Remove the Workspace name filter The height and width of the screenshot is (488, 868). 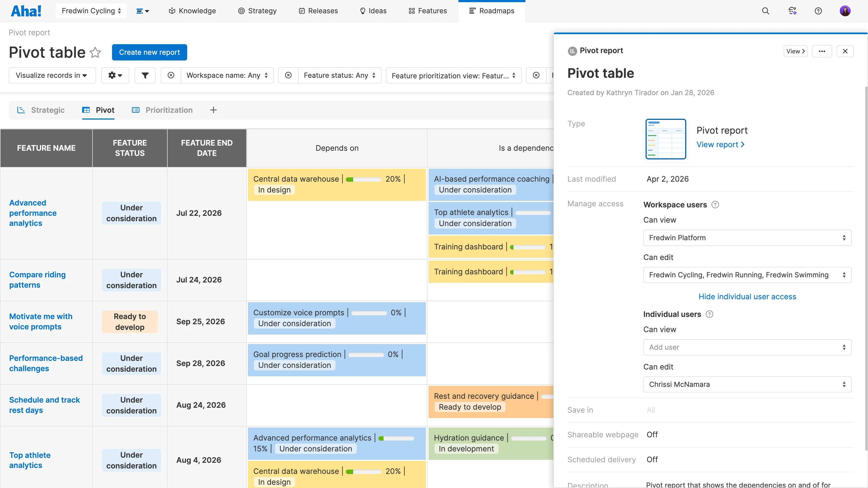pyautogui.click(x=171, y=75)
